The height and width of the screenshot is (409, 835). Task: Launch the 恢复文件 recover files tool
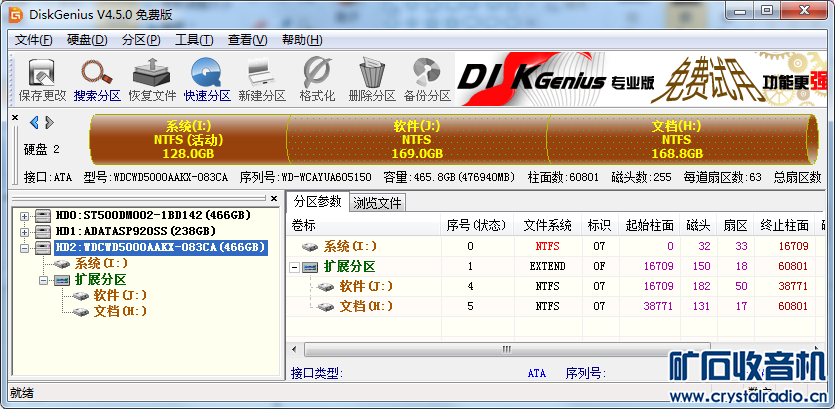tap(152, 80)
